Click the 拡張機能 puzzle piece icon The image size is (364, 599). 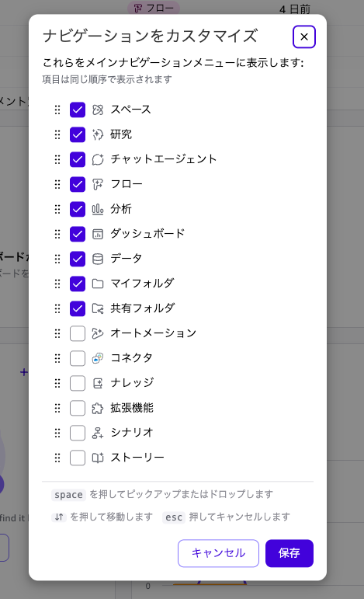[x=98, y=409]
